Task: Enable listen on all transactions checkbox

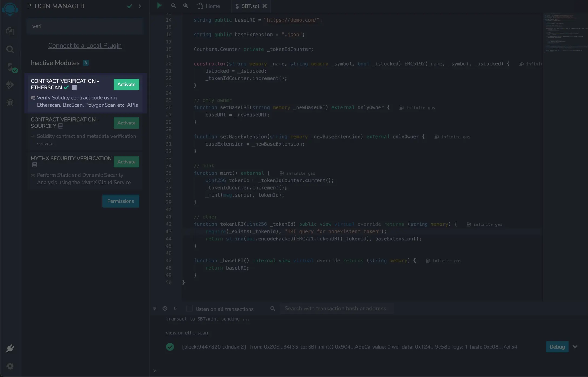Action: coord(190,308)
